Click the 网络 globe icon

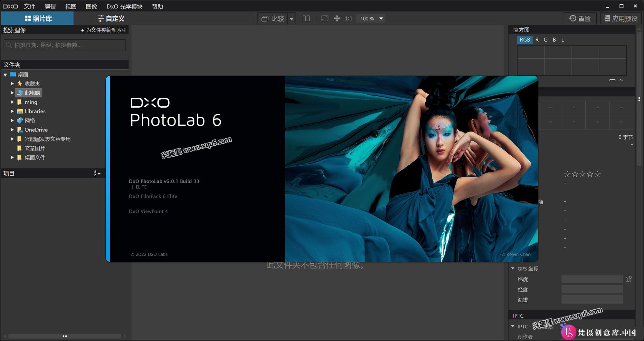20,120
